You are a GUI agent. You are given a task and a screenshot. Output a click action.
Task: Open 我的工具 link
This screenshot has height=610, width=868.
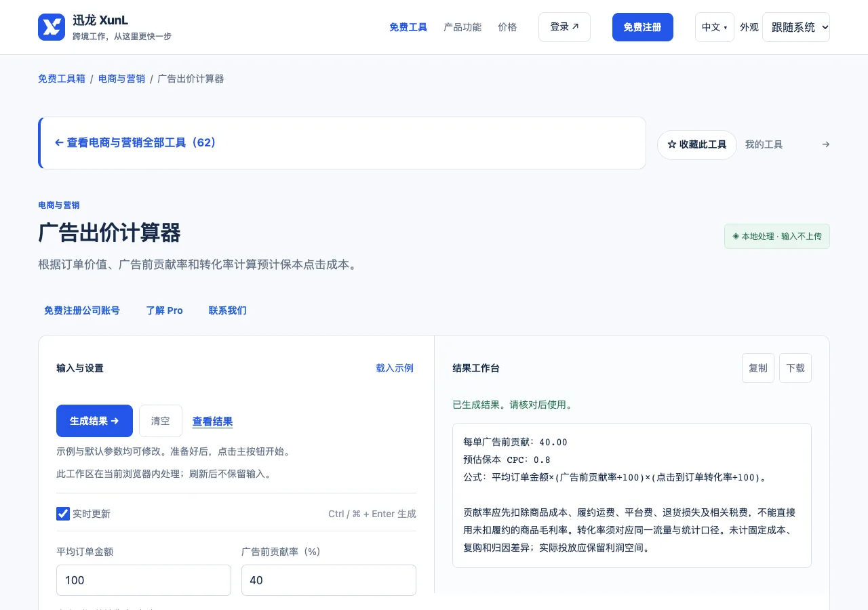click(x=764, y=144)
